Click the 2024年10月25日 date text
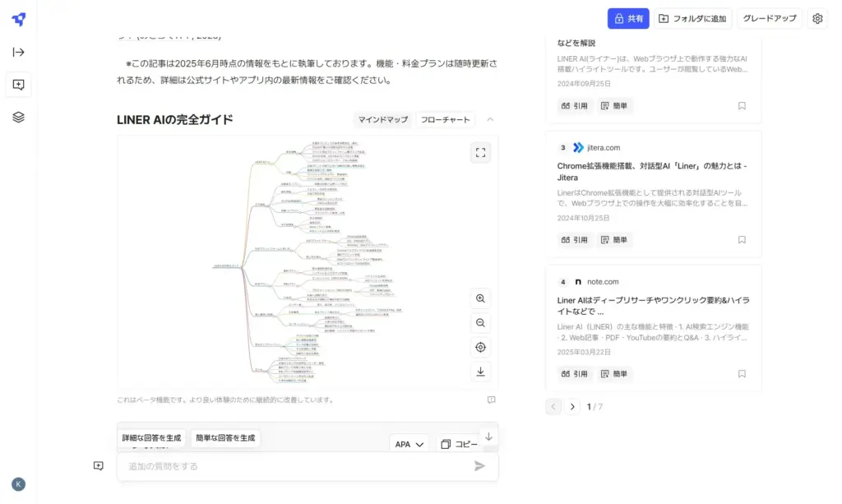The width and height of the screenshot is (842, 504). pyautogui.click(x=583, y=219)
